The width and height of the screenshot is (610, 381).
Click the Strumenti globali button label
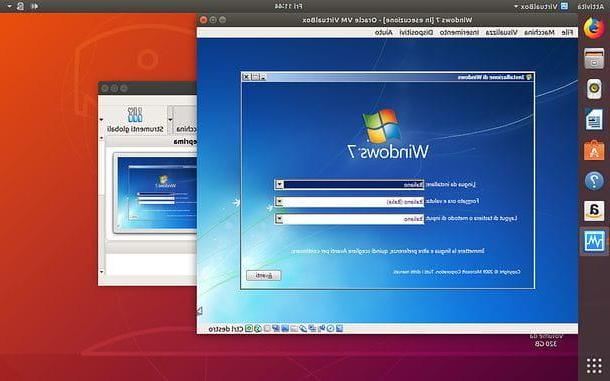pyautogui.click(x=135, y=129)
